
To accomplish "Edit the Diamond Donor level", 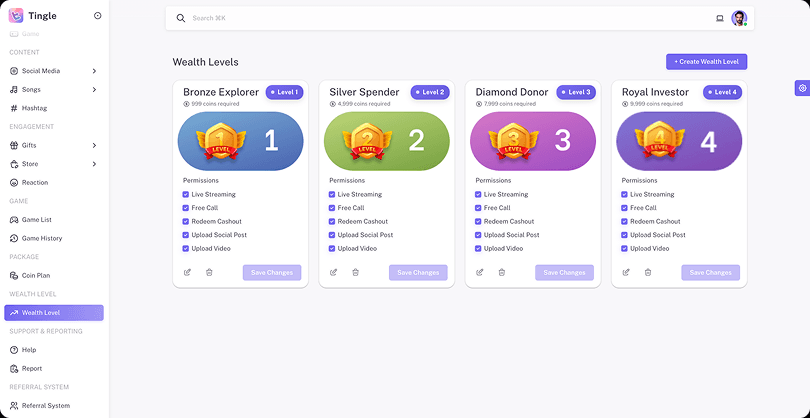I will [x=479, y=272].
